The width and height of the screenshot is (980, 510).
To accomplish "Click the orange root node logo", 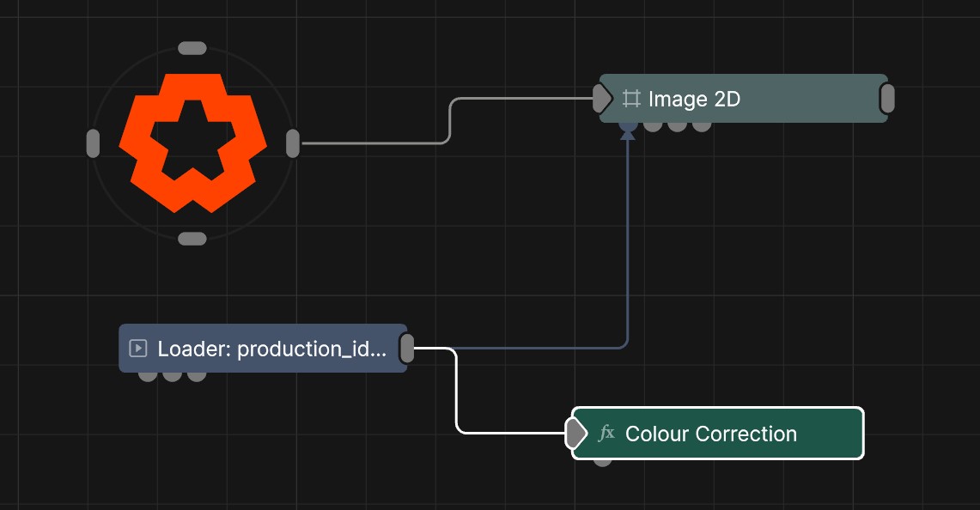I will point(192,143).
